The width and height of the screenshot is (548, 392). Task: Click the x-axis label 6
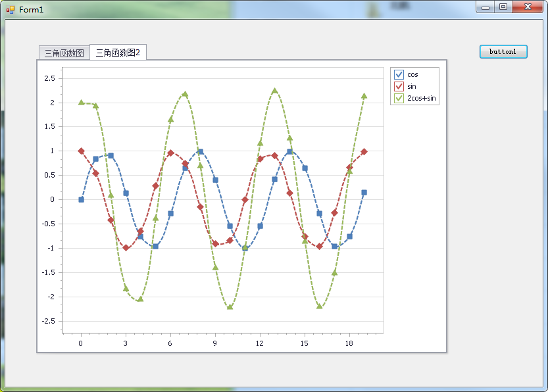[x=170, y=343]
